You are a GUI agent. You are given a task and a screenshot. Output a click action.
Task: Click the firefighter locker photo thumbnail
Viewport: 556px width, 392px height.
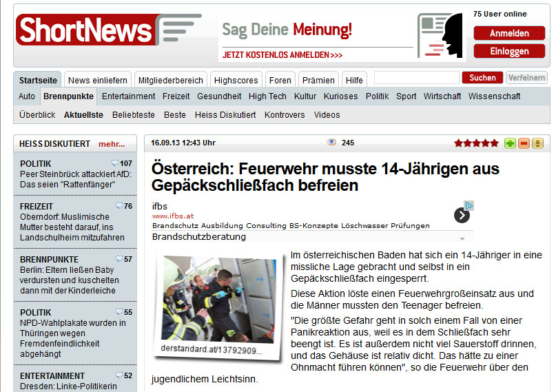(x=218, y=298)
